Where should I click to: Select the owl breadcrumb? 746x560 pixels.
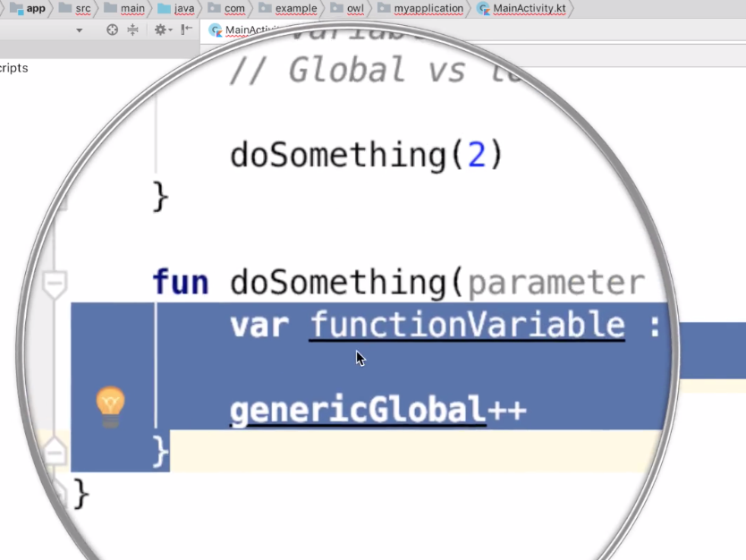(x=347, y=8)
